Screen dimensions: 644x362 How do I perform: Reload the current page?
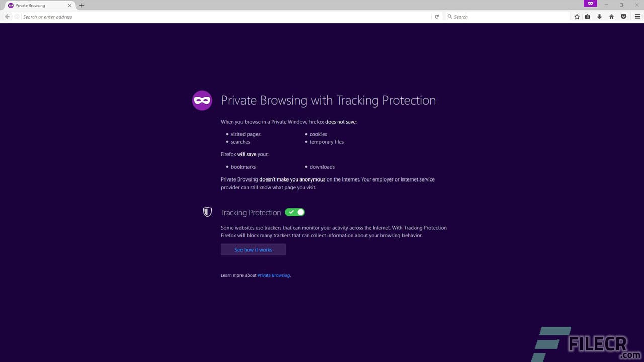tap(436, 16)
